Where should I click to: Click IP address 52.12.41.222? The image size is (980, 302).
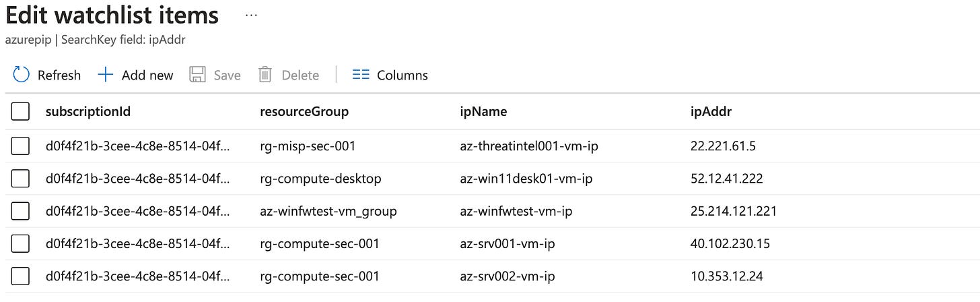[727, 179]
